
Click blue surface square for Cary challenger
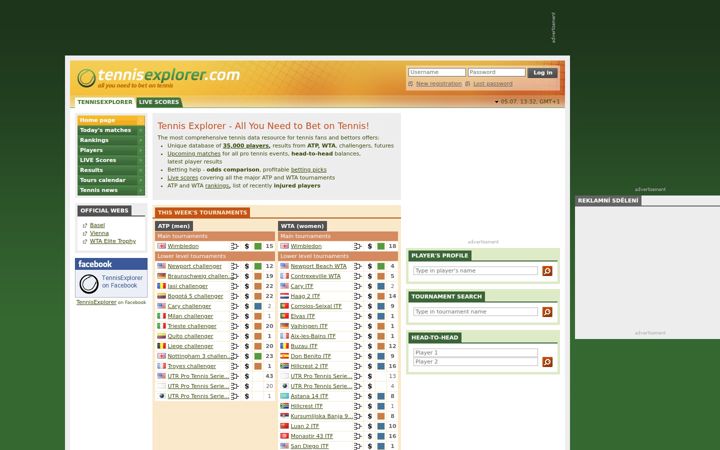pos(258,306)
